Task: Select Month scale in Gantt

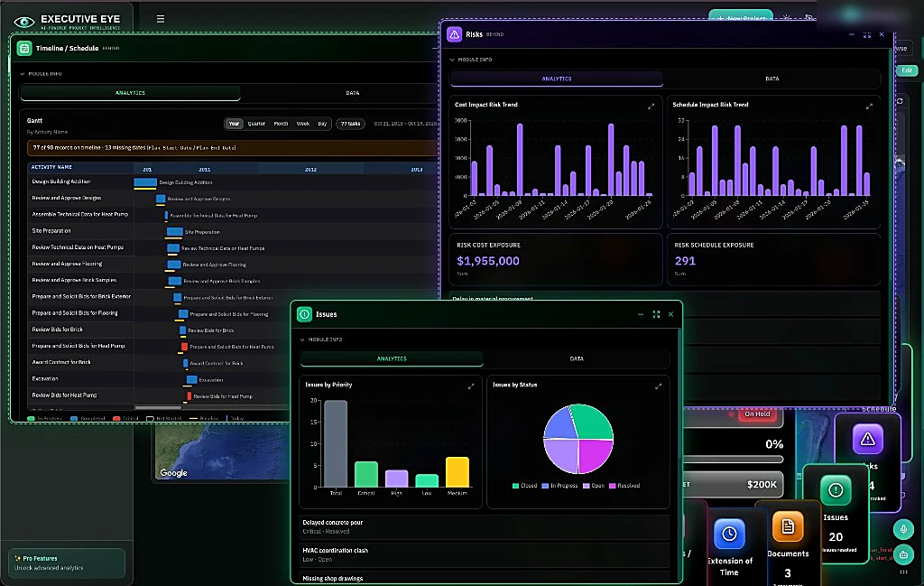Action: 282,124
